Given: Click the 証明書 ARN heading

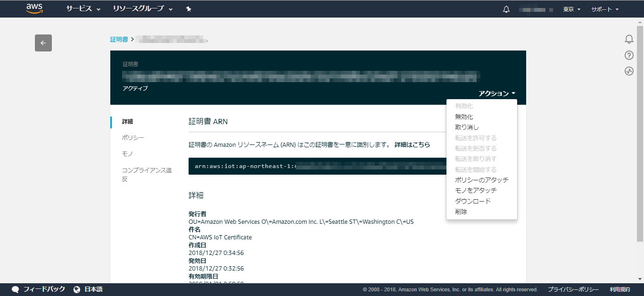Looking at the screenshot, I should point(208,121).
